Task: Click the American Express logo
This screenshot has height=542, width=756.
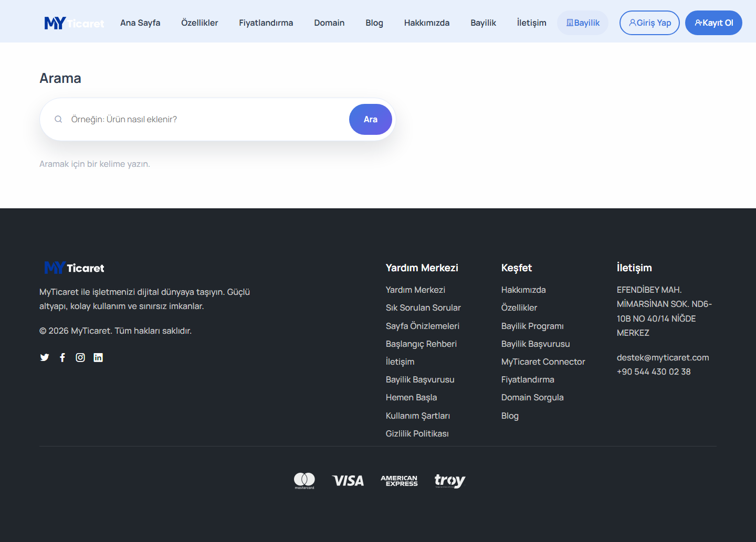Action: [399, 481]
